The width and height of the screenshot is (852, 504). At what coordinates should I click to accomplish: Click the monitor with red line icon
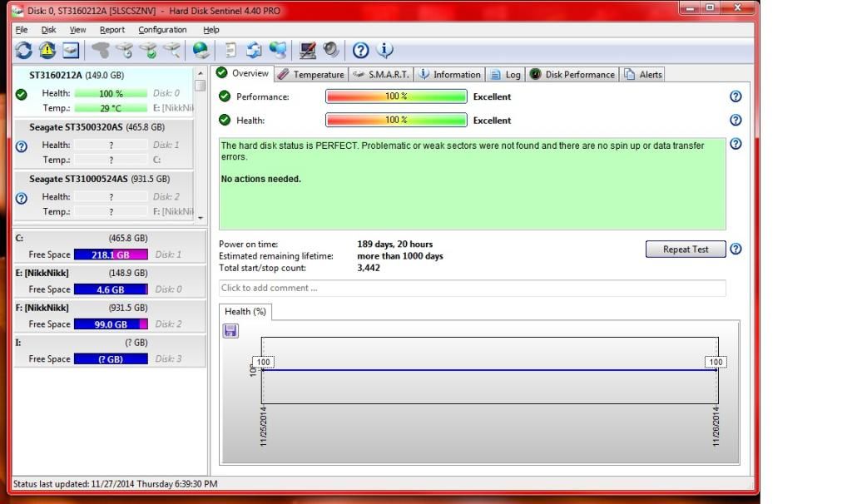click(x=308, y=51)
